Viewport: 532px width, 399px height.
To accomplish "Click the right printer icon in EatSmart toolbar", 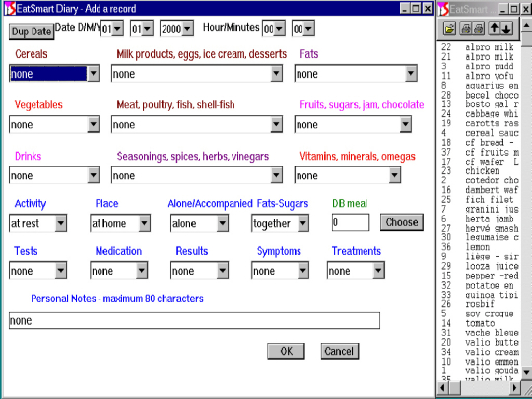I will coord(478,29).
